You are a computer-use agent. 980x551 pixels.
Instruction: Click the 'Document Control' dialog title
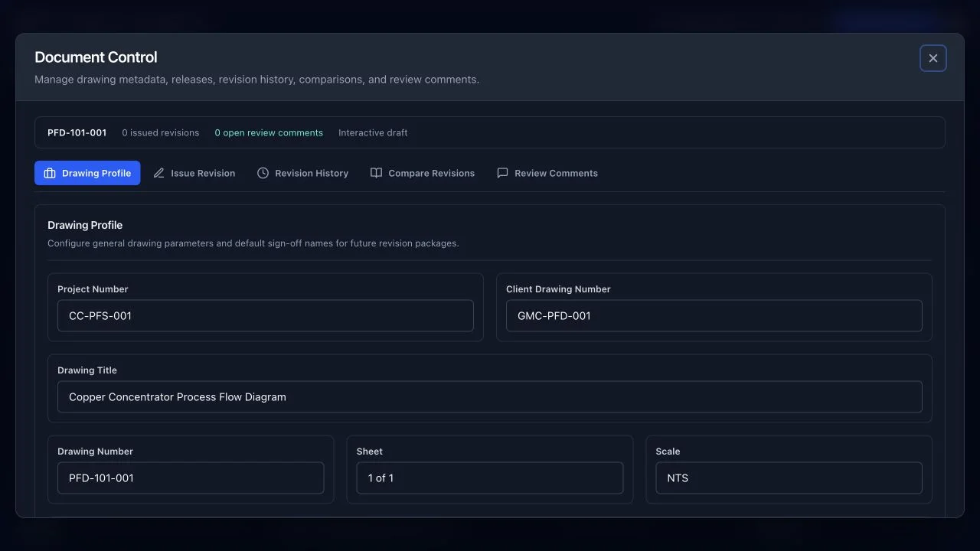coord(96,57)
